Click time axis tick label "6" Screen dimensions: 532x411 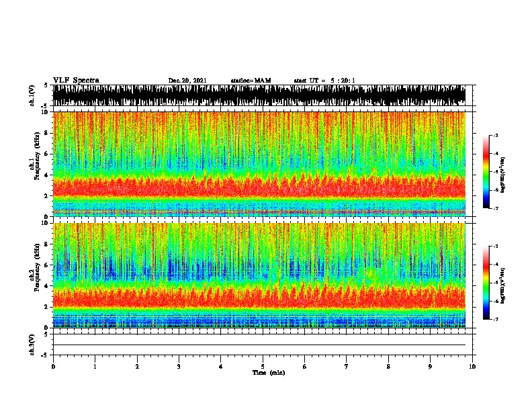pos(305,366)
